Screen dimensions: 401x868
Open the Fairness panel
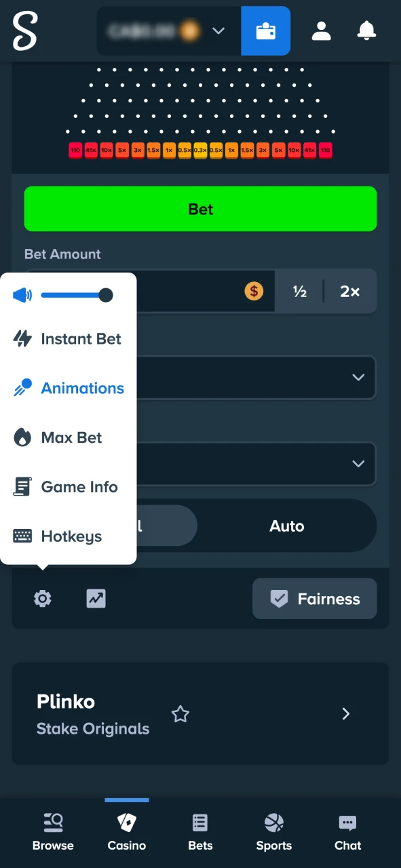click(x=314, y=599)
